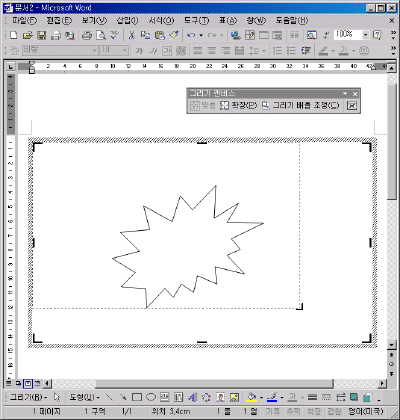Toggle the text wrapping button on canvas toolbar

coord(352,106)
